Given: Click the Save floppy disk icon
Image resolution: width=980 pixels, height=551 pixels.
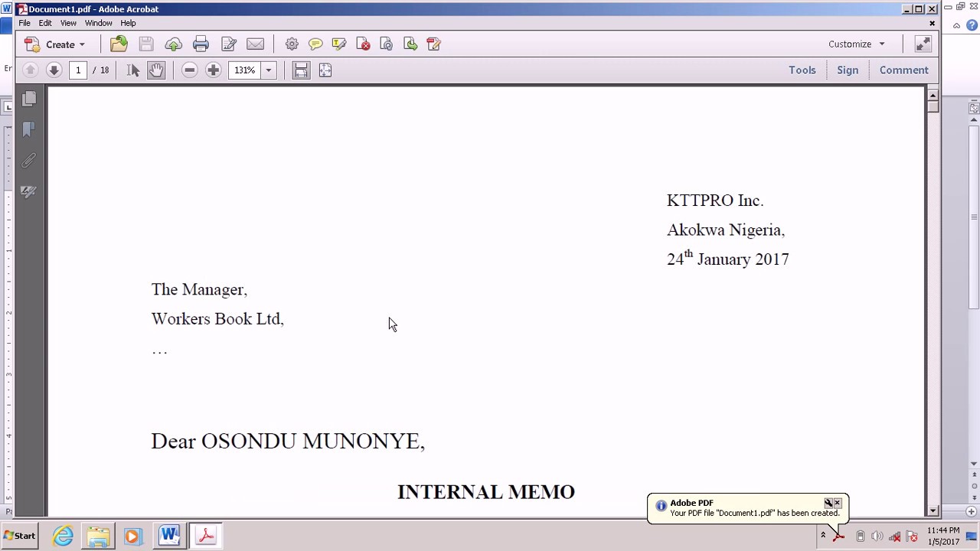Looking at the screenshot, I should coord(146,44).
